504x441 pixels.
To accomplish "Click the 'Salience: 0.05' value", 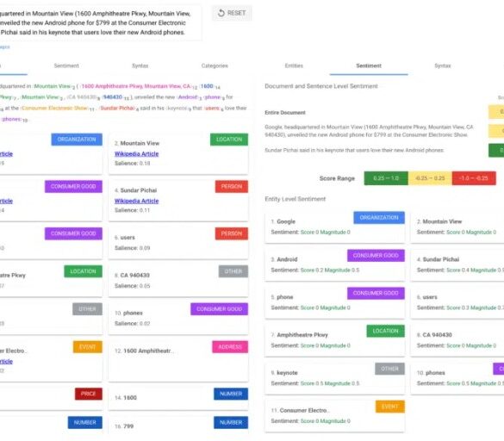I will pos(133,286).
